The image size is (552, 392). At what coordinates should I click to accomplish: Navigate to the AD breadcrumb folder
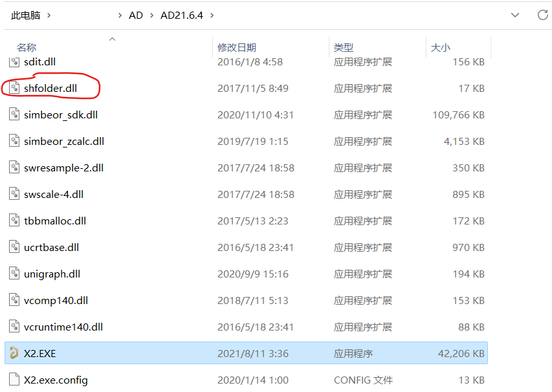pyautogui.click(x=136, y=14)
